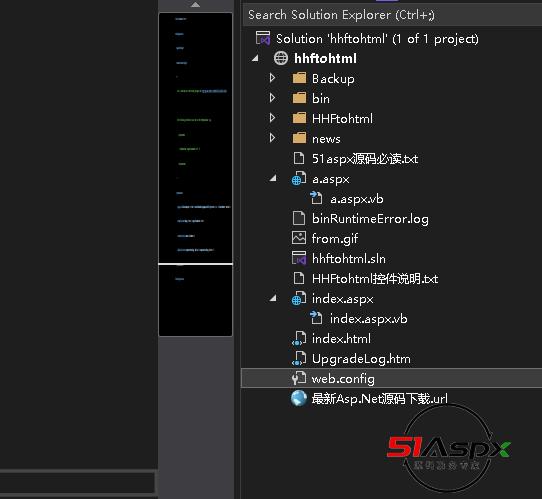Viewport: 542px width, 499px height.
Task: Click the 最新Asp.Net源码下载.url globe icon
Action: point(299,398)
